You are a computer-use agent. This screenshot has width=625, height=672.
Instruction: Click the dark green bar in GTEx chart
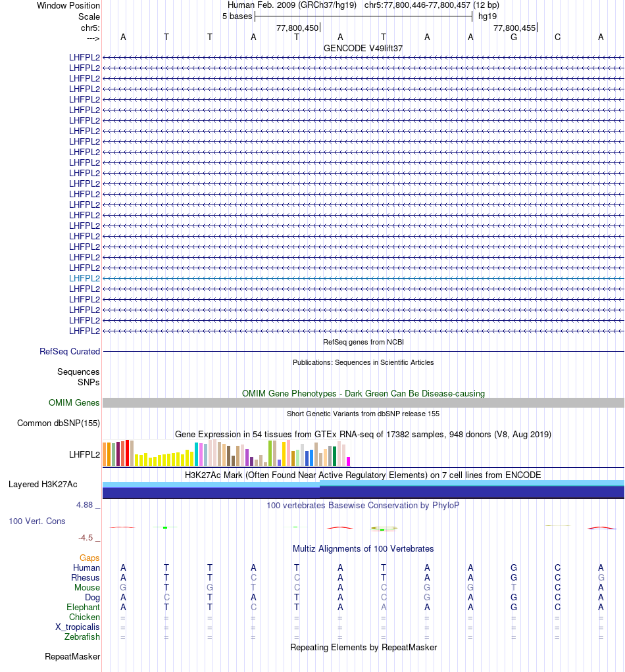coord(334,456)
